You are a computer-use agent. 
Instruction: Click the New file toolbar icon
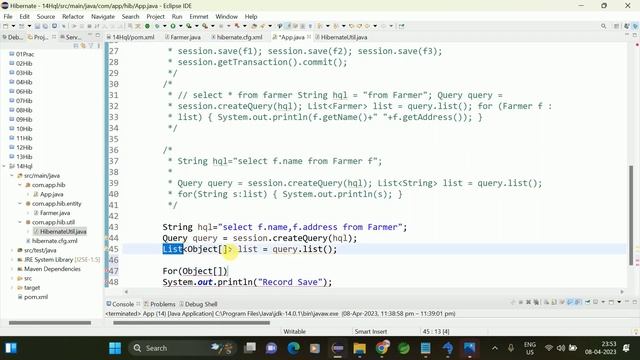[6, 26]
